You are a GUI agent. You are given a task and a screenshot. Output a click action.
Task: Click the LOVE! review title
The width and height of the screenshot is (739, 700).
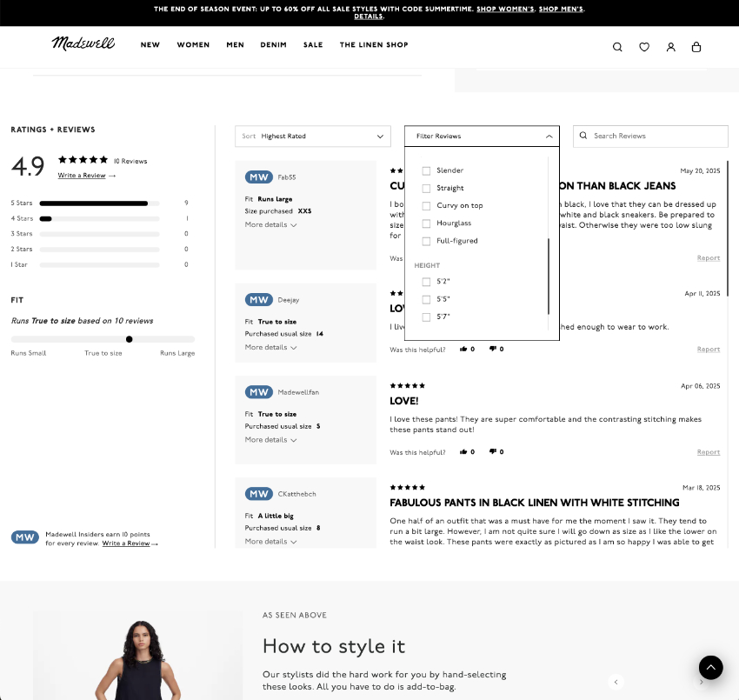coord(404,401)
